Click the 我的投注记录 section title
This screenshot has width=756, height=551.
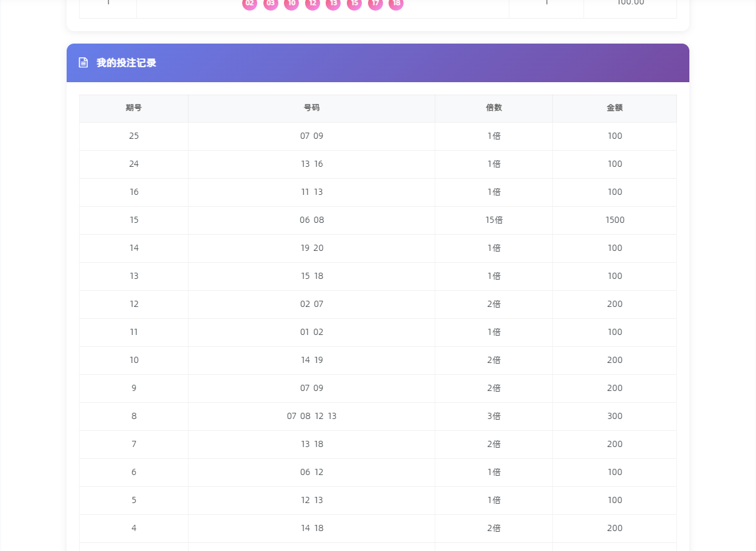126,63
